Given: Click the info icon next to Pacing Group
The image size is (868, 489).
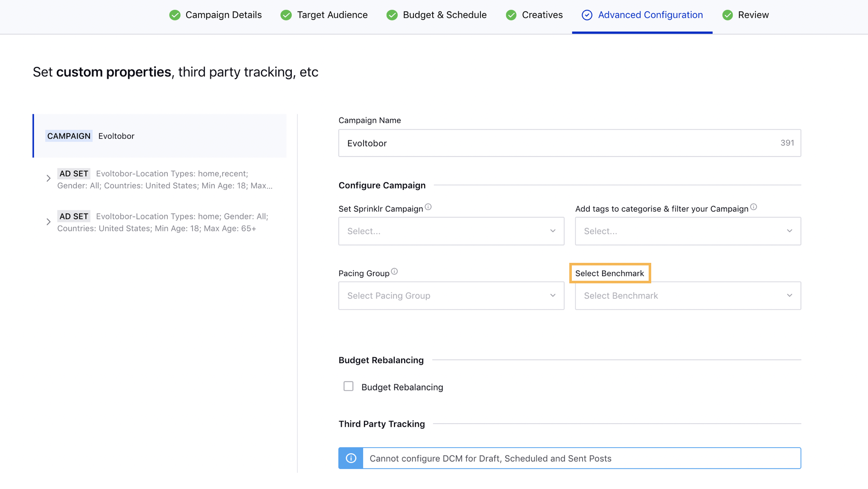Looking at the screenshot, I should click(x=394, y=271).
